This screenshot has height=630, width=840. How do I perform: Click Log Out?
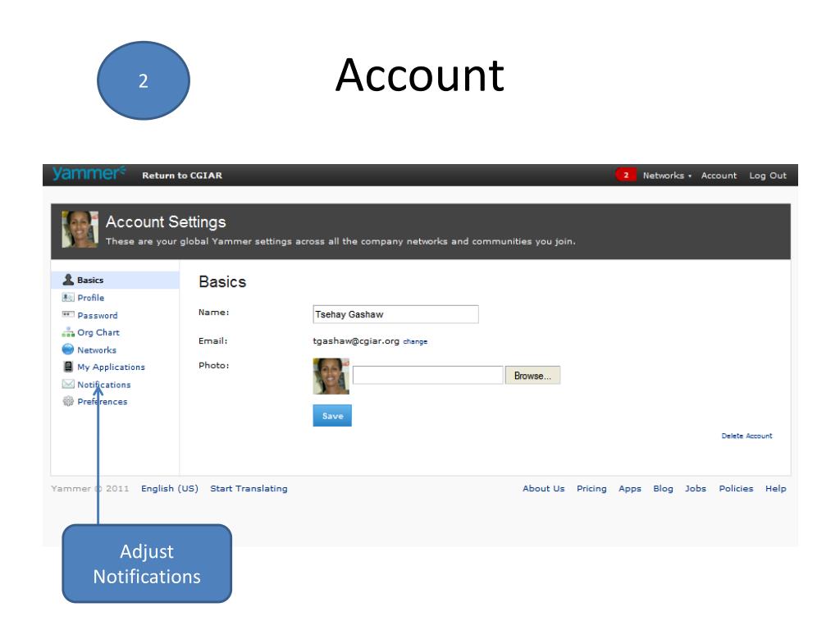tap(768, 176)
